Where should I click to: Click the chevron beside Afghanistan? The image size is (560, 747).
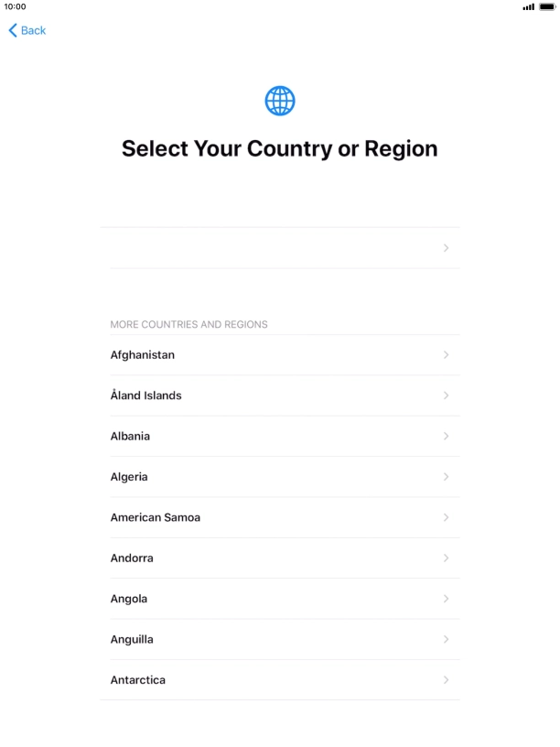[446, 355]
